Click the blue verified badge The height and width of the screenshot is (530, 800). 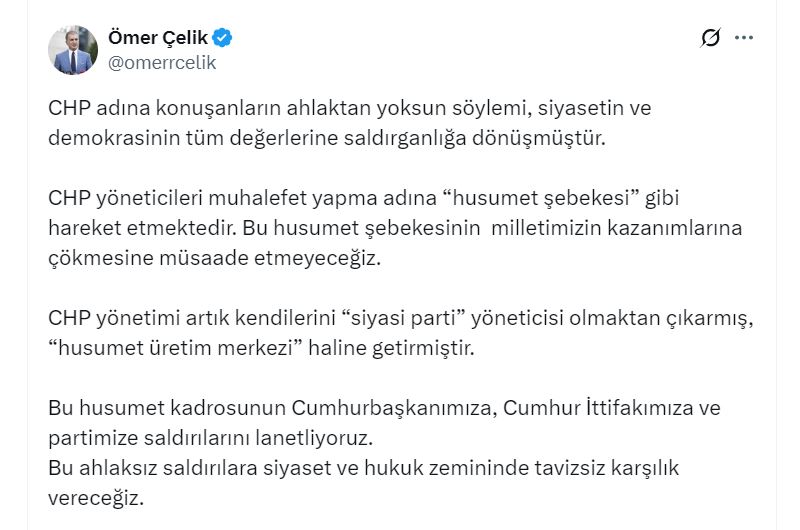[224, 38]
